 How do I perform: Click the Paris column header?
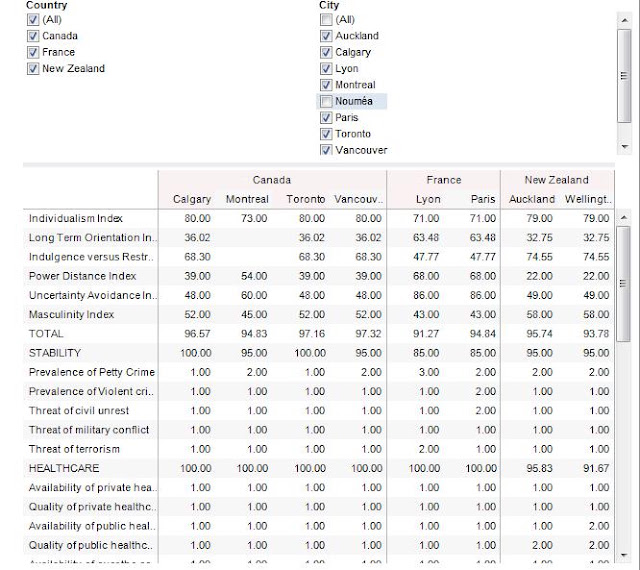pyautogui.click(x=483, y=199)
